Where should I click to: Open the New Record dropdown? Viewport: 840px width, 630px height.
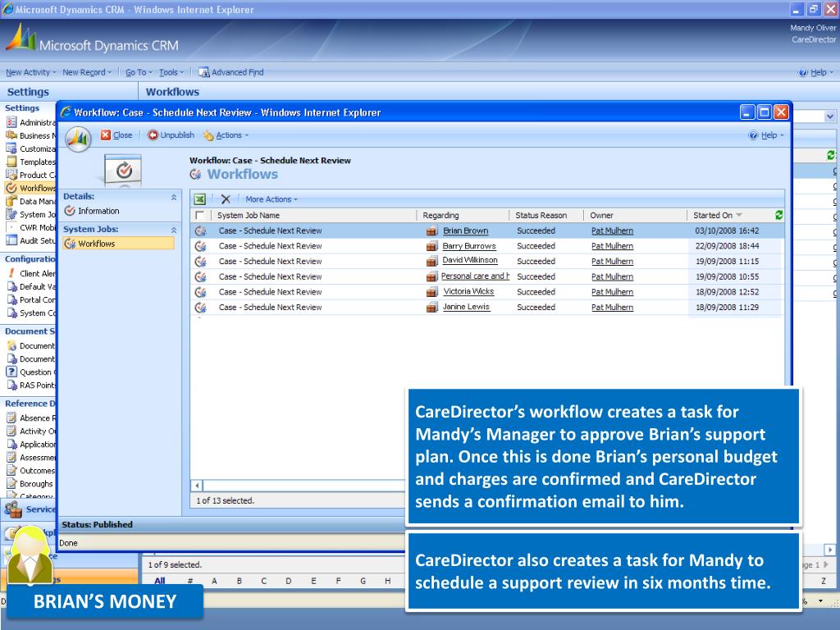pyautogui.click(x=87, y=72)
